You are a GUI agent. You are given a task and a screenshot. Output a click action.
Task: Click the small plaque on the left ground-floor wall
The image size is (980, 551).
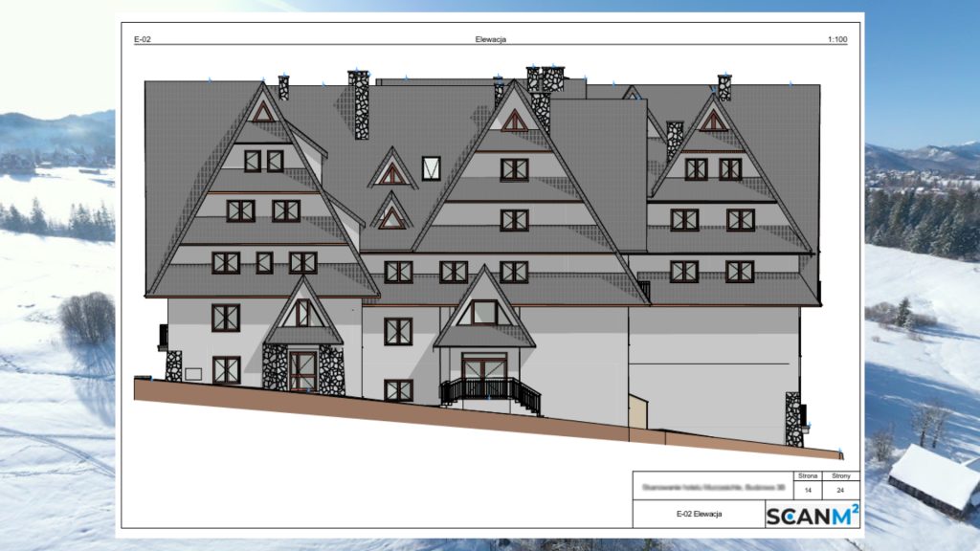tap(192, 372)
